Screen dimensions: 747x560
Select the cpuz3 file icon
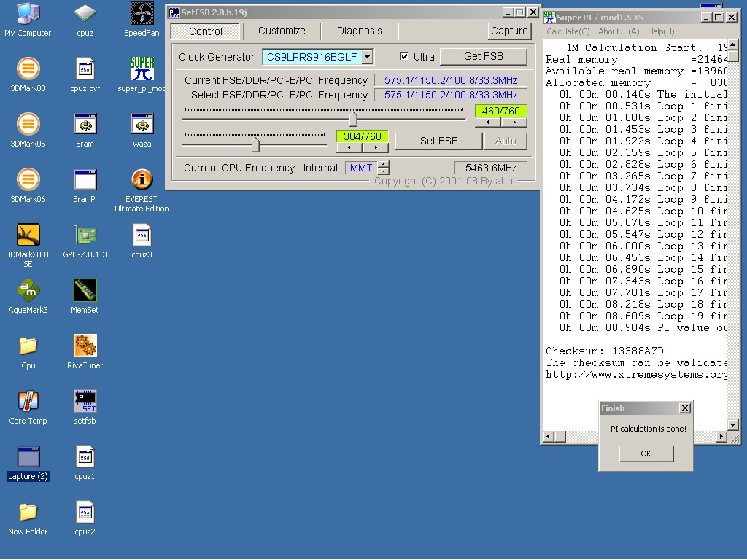tap(142, 241)
